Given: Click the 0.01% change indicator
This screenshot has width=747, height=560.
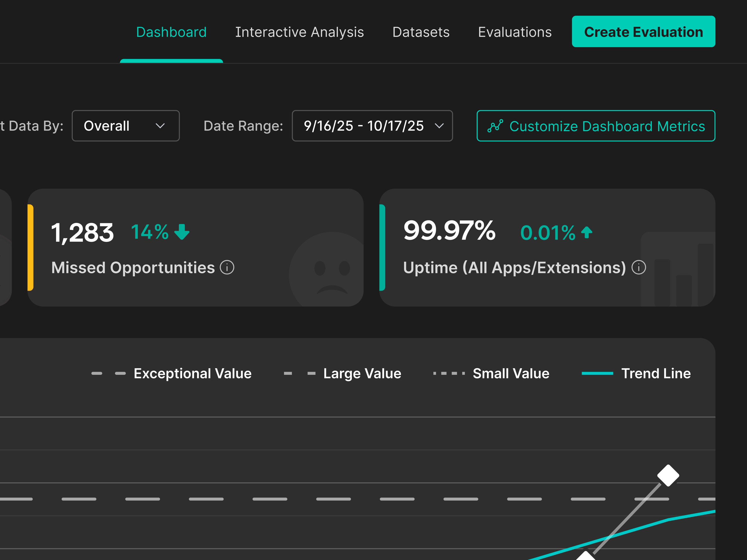Looking at the screenshot, I should [x=548, y=233].
